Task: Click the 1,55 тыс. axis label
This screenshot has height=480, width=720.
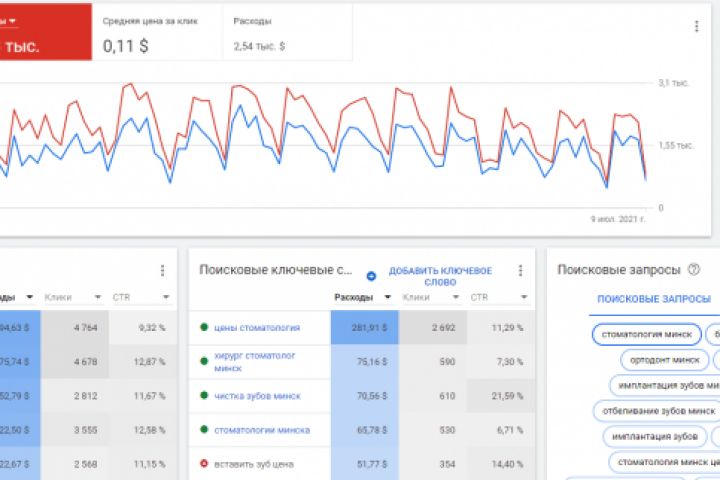Action: [x=675, y=146]
